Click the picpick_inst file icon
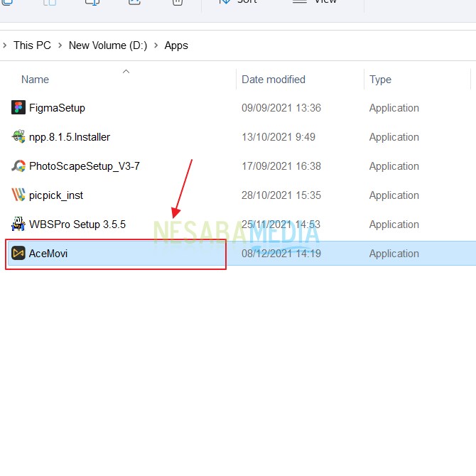The height and width of the screenshot is (476, 476). click(18, 195)
